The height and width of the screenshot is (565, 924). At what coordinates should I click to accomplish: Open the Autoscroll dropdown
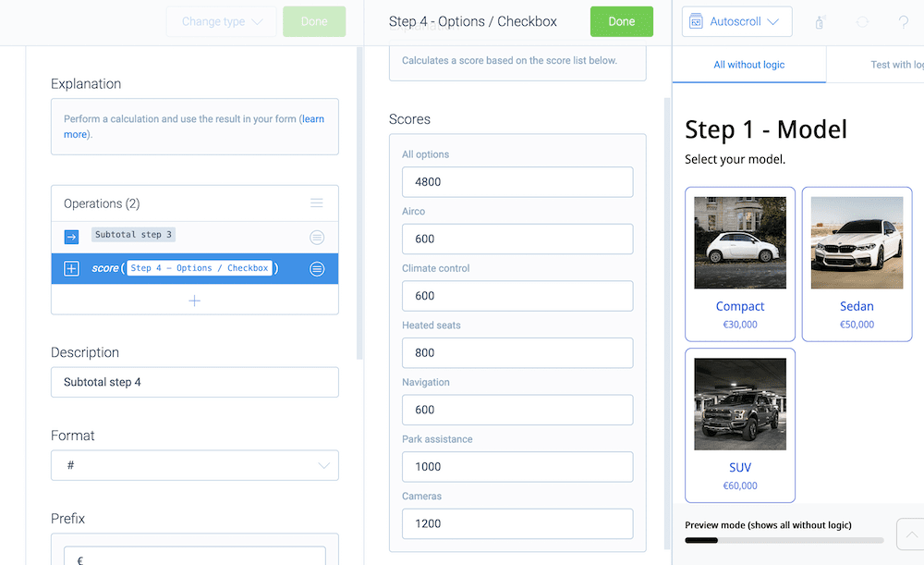click(x=736, y=22)
